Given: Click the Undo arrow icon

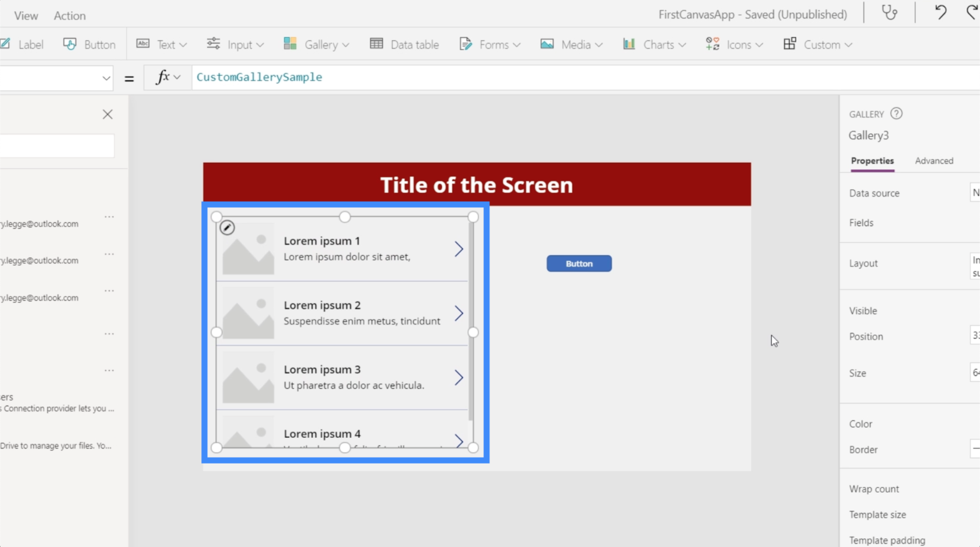Looking at the screenshot, I should click(x=940, y=12).
